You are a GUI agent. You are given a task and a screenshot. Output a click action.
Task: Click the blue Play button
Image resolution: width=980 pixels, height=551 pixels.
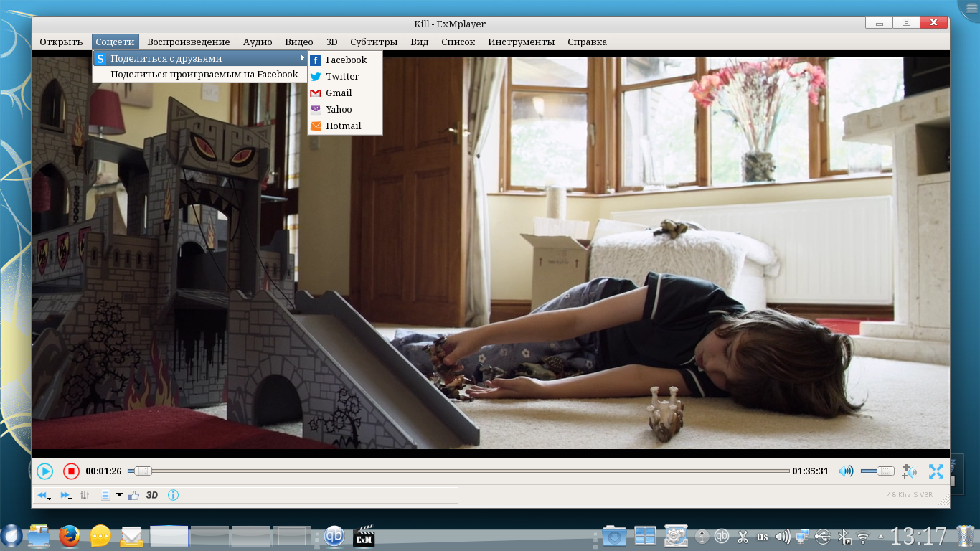[44, 471]
